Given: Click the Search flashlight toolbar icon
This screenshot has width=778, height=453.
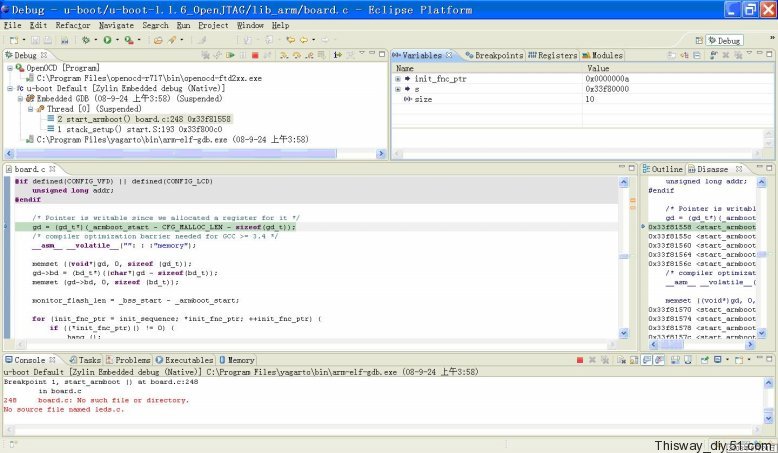Looking at the screenshot, I should 172,40.
